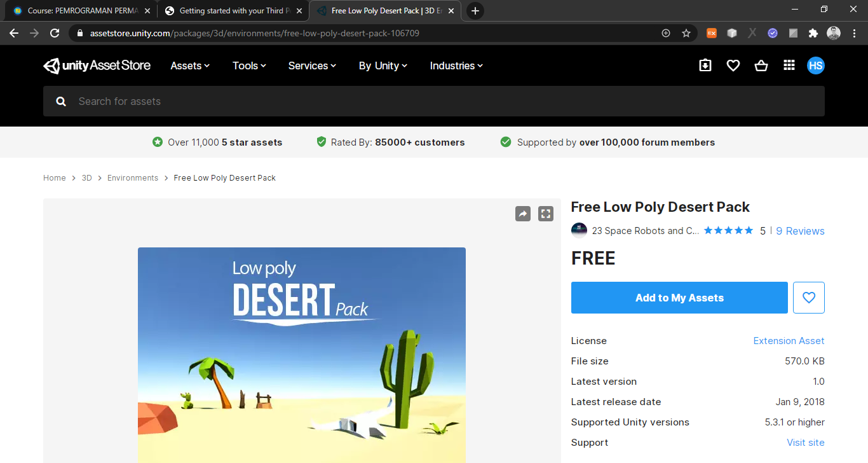Click the 23 Space Robots publisher name
Viewport: 868px width, 463px height.
point(646,231)
